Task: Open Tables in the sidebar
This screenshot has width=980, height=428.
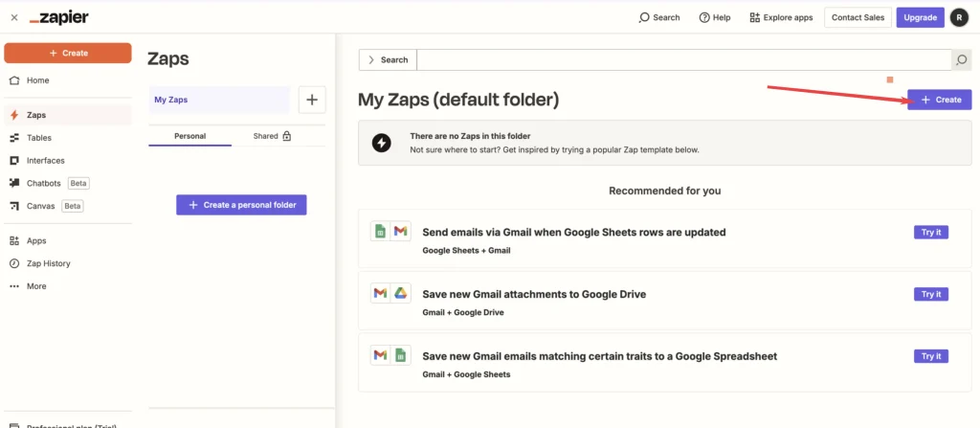Action: (68, 138)
